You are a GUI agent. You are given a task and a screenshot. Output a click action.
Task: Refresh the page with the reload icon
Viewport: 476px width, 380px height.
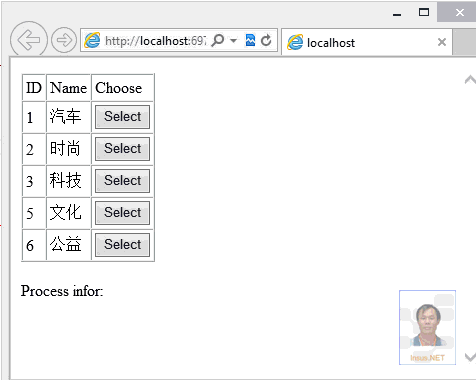tap(266, 40)
